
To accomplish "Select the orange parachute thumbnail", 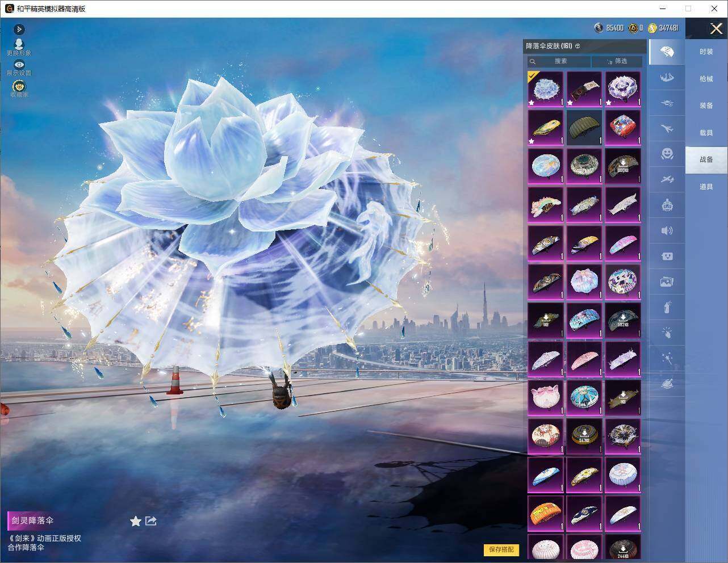I will point(546,514).
